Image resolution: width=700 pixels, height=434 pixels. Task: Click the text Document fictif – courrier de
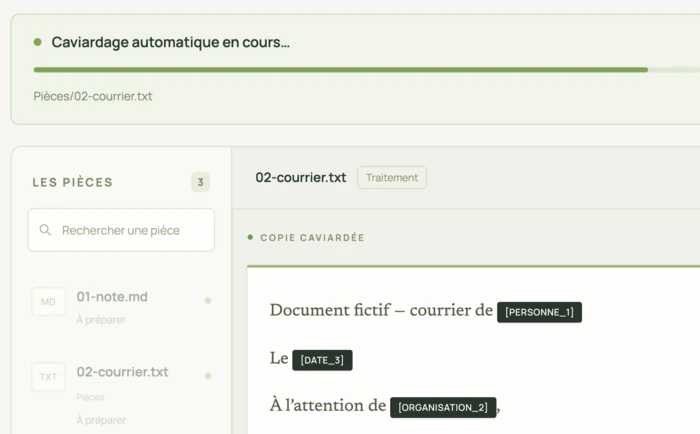pyautogui.click(x=381, y=310)
